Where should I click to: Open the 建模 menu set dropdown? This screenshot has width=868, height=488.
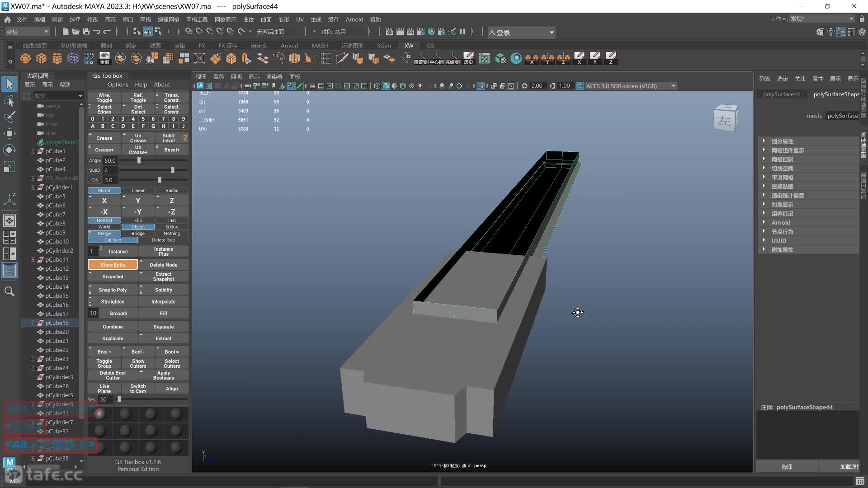coord(27,32)
